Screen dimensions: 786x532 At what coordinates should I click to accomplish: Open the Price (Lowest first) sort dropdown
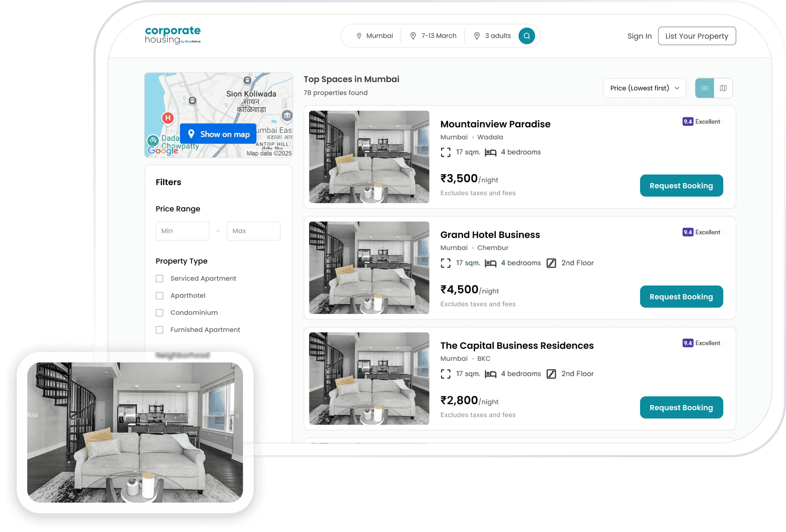pos(644,88)
